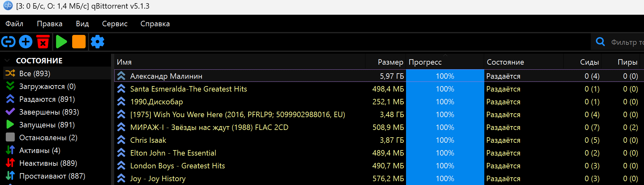This screenshot has width=644, height=185.
Task: Sort torrents by Размер column header
Action: click(390, 62)
